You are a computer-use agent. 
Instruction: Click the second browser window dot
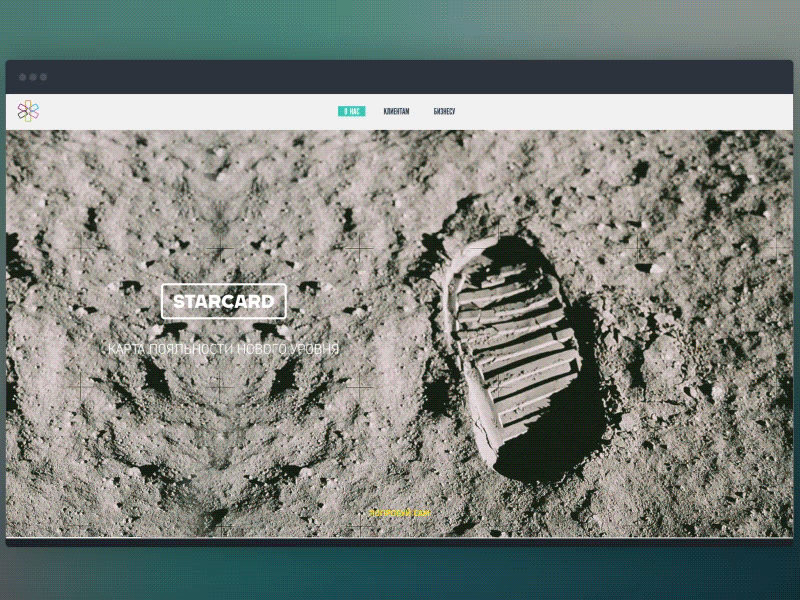[x=33, y=77]
